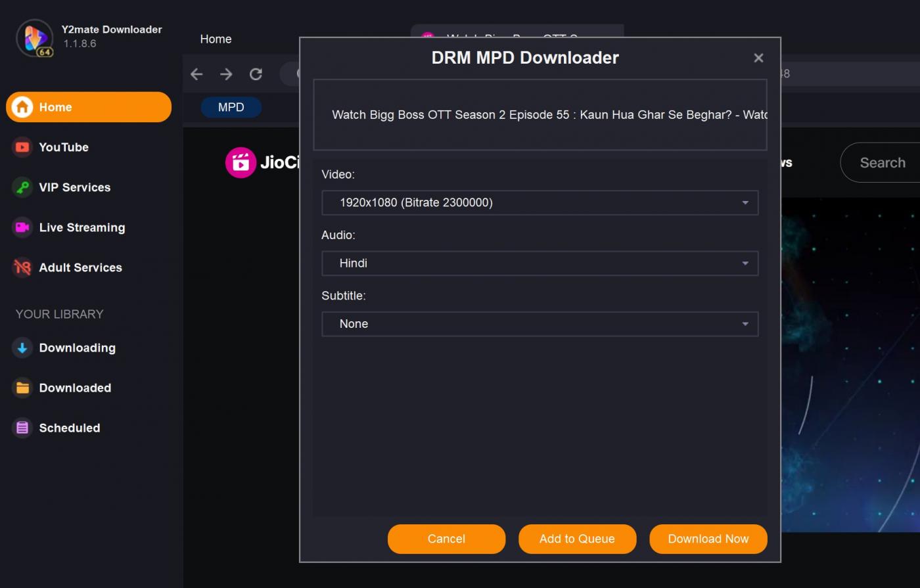Go forward with the forward arrow
Viewport: 920px width, 588px height.
tap(226, 74)
